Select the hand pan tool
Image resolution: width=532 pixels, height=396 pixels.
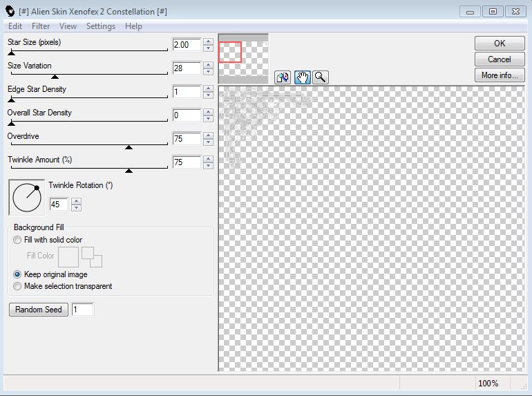(302, 77)
